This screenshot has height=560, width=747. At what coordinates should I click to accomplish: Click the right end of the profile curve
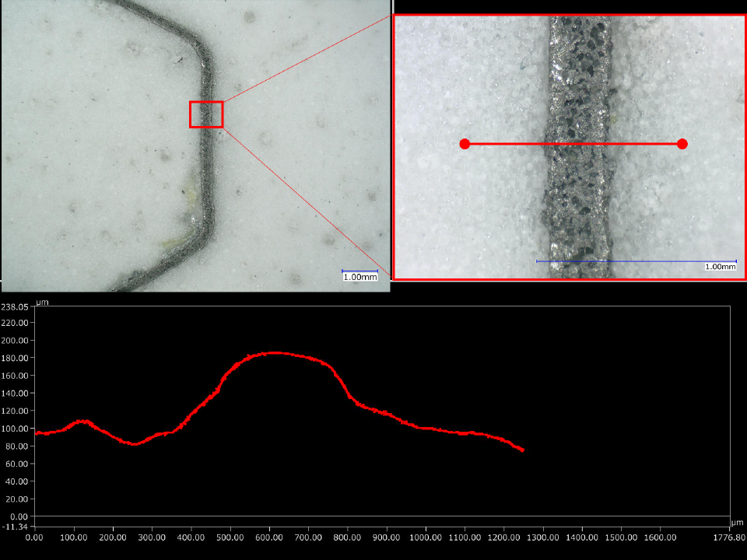(522, 450)
